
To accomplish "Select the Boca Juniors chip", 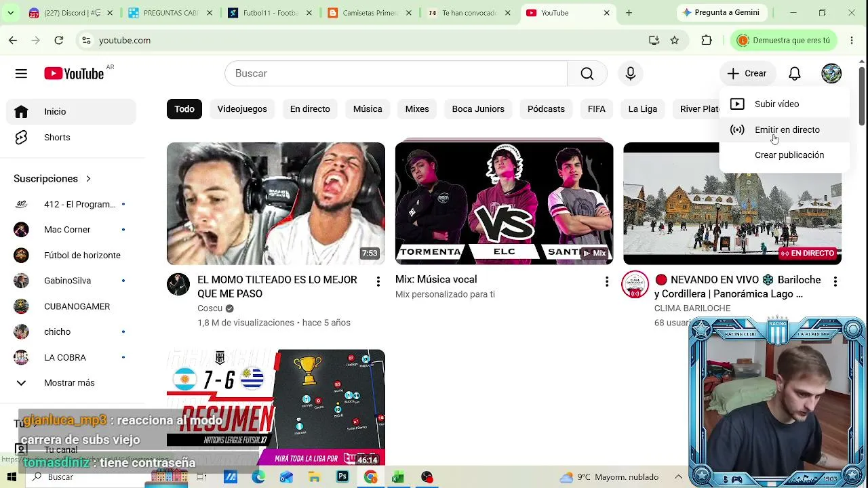I will coord(478,109).
